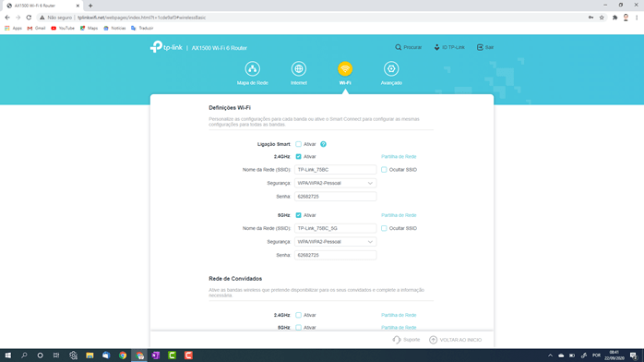
Task: Open the 5GHz Segurança dropdown
Action: coord(335,242)
